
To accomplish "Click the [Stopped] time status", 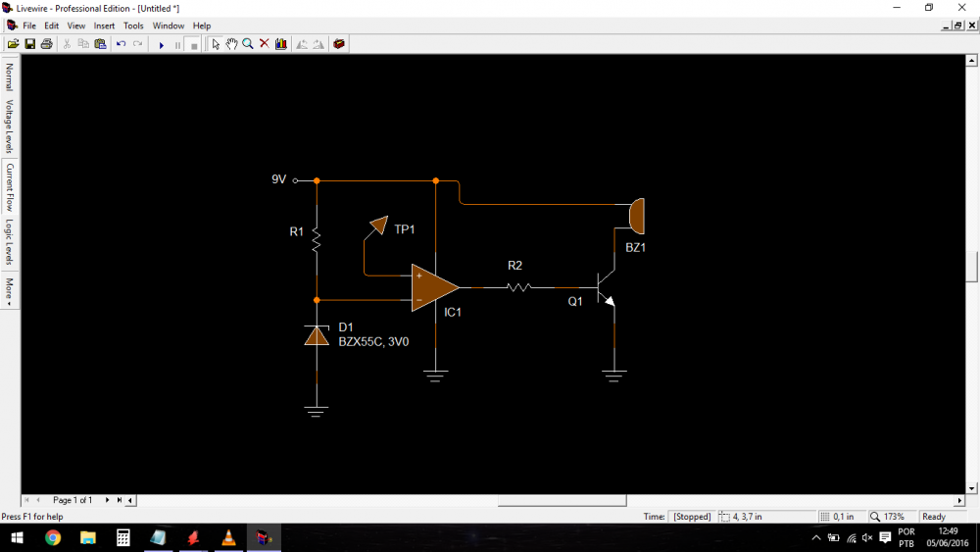I will pos(692,517).
